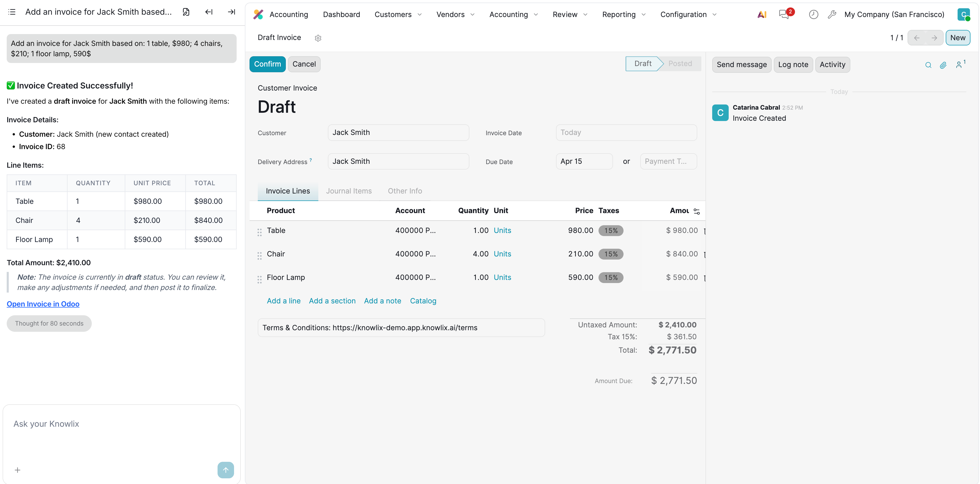Click the clock activities icon
This screenshot has width=980, height=484.
coord(813,14)
